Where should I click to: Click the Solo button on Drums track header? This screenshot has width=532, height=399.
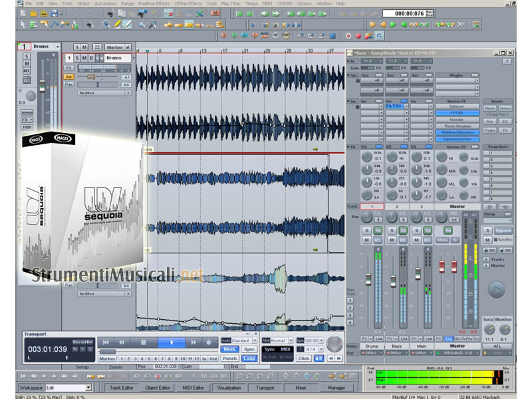tap(77, 58)
